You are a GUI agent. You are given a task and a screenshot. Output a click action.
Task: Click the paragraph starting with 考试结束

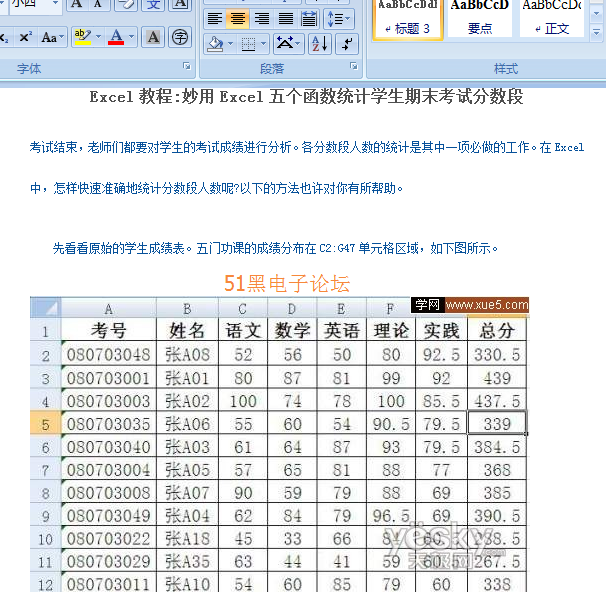pos(307,168)
